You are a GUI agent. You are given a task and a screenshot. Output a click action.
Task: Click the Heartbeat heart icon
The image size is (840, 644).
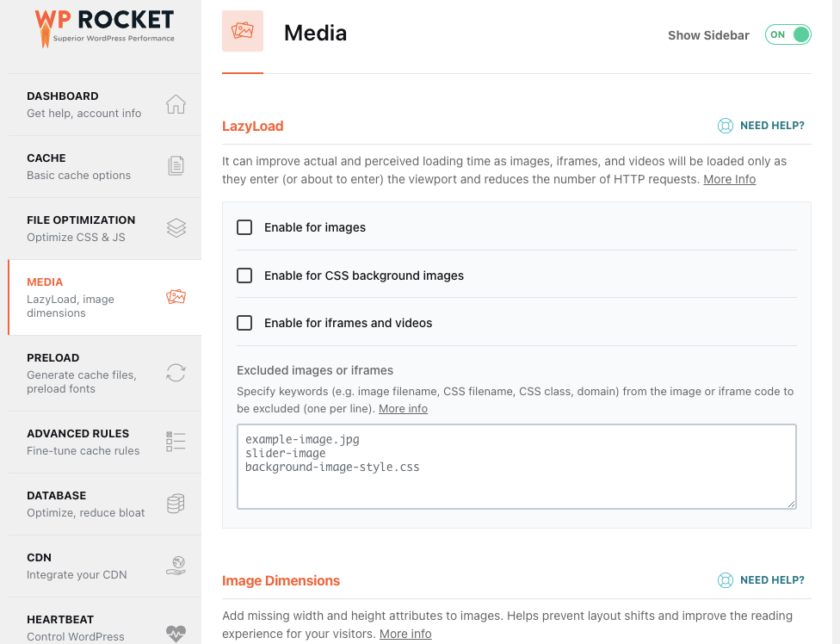point(176,634)
